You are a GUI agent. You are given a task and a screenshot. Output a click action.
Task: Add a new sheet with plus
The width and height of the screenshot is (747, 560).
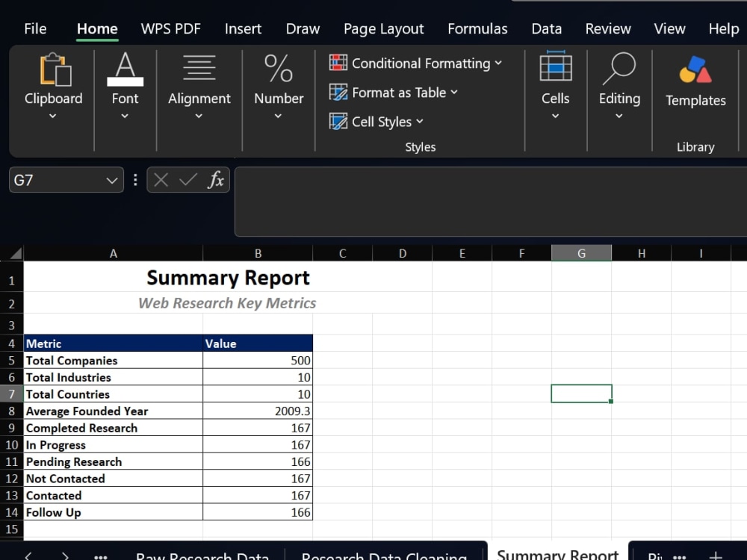point(716,556)
